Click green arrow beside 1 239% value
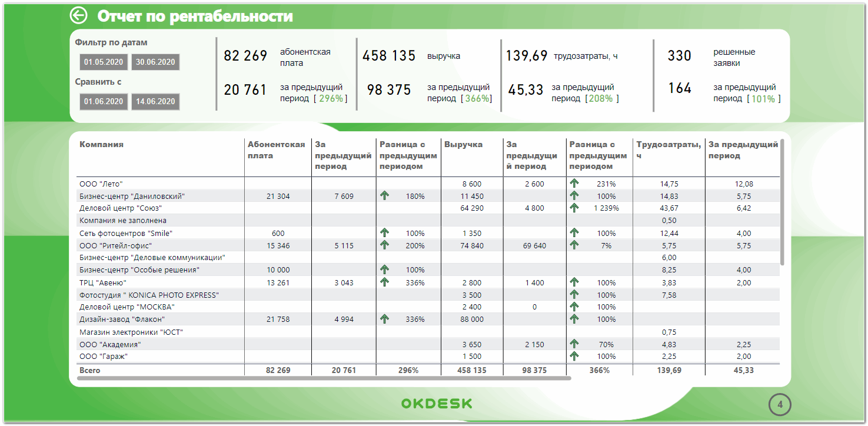This screenshot has width=868, height=426. (574, 208)
